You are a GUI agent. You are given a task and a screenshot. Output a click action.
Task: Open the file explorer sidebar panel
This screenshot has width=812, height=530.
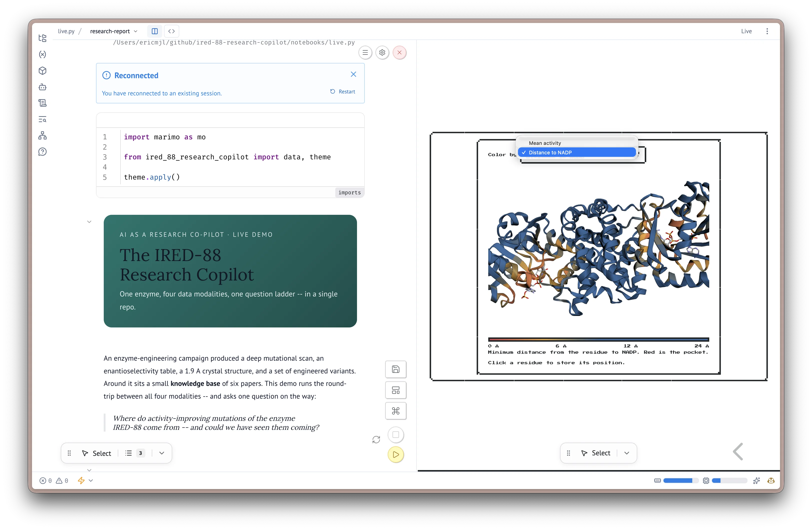[42, 38]
